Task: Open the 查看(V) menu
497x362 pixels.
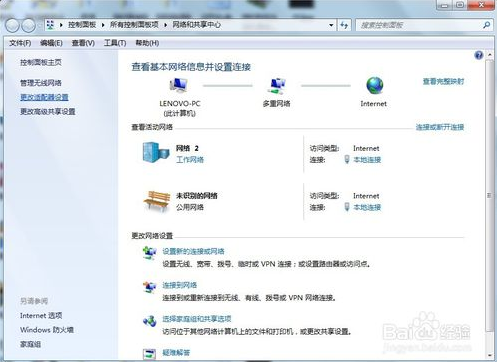Action: click(x=83, y=43)
